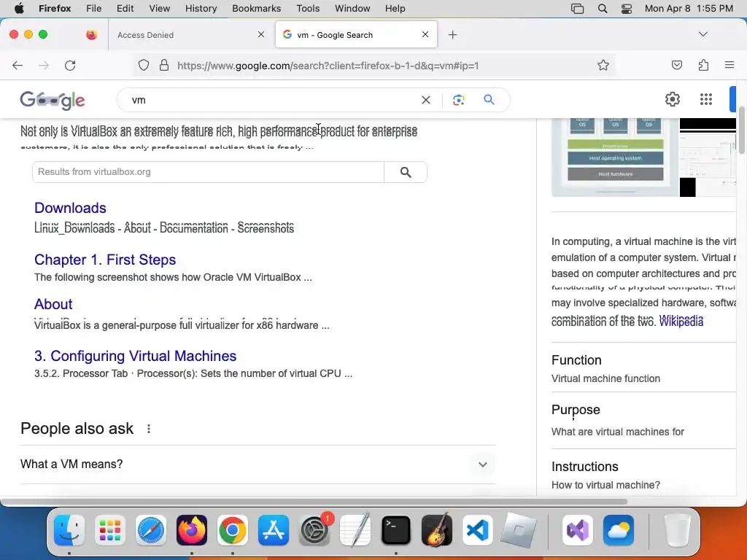Open the list all tabs dropdown arrow

703,34
